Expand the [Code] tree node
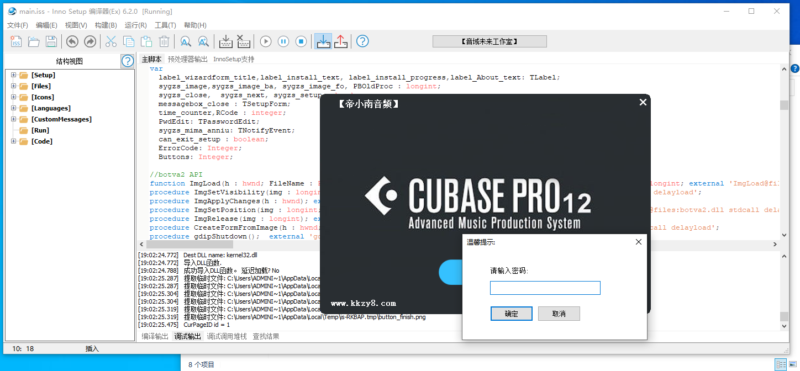This screenshot has width=800, height=371. pyautogui.click(x=14, y=141)
